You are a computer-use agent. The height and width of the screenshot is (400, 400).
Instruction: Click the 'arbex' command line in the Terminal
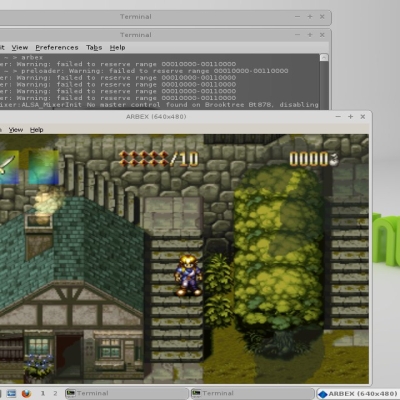click(x=23, y=58)
